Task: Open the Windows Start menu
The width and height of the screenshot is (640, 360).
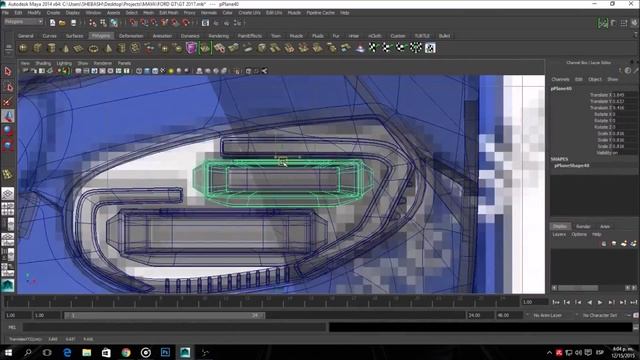Action: click(x=8, y=352)
